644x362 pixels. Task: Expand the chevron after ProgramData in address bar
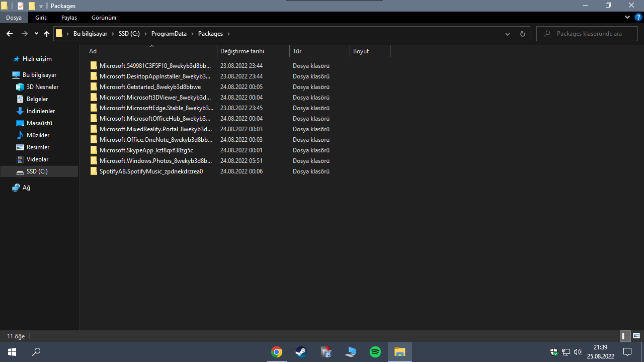[192, 34]
